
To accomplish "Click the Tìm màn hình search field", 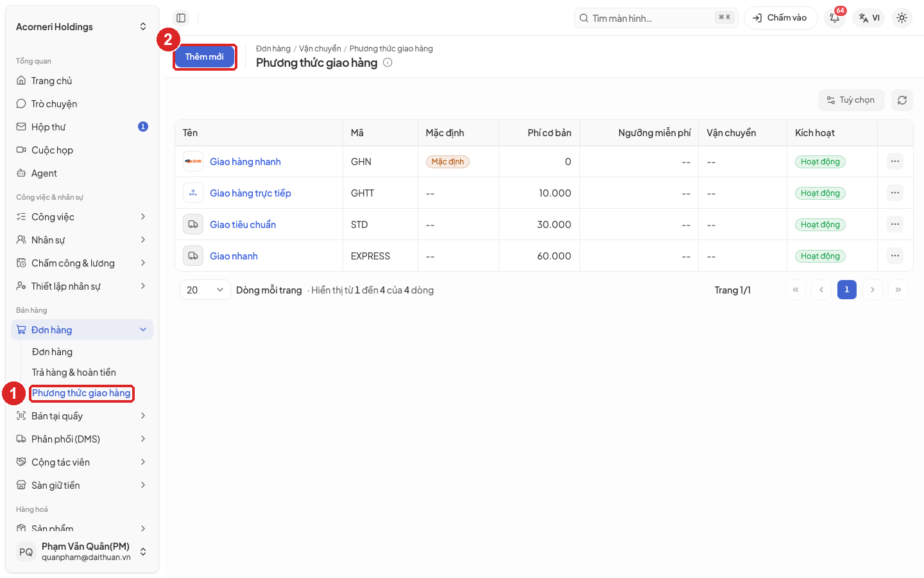I will click(x=656, y=18).
